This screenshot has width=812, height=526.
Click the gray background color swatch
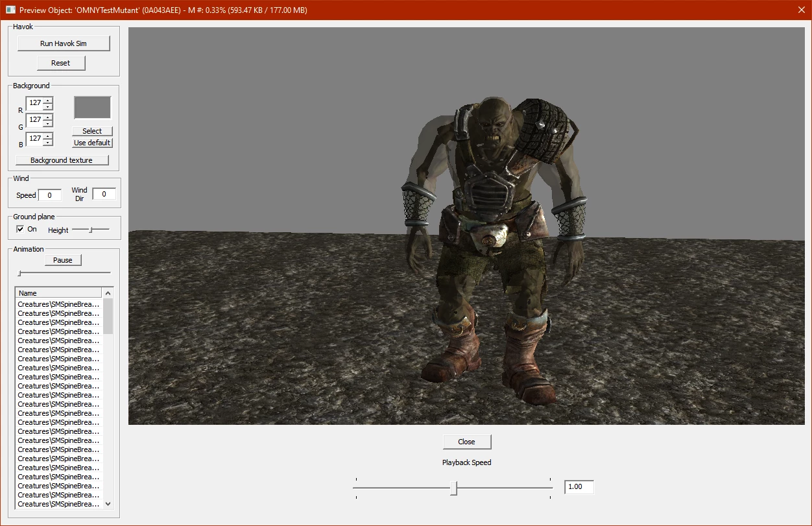point(93,108)
